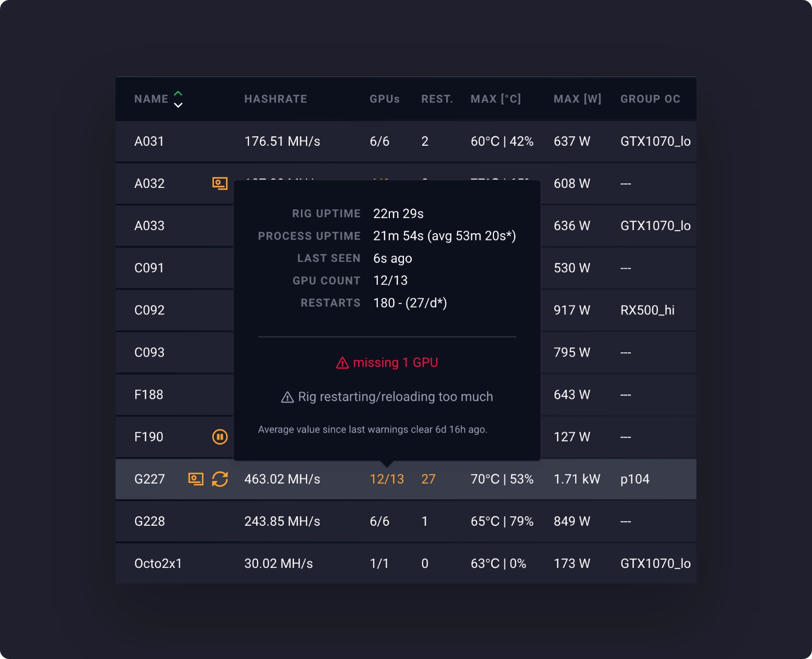Click the p104 group on row G227

click(x=635, y=479)
